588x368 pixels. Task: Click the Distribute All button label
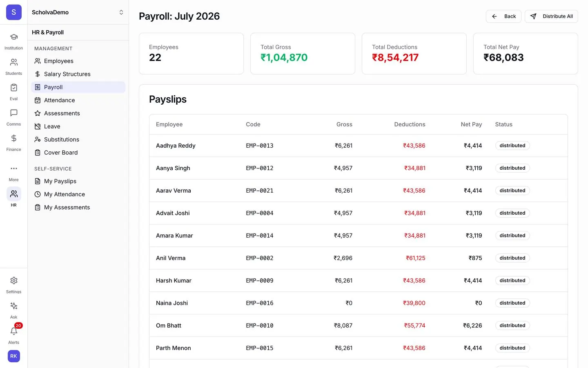[558, 16]
